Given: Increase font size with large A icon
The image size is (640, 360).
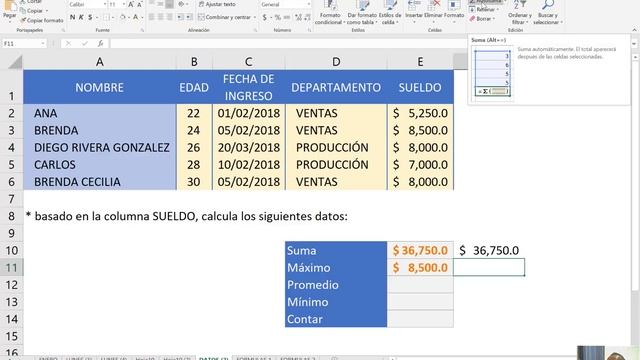Looking at the screenshot, I should point(131,4).
